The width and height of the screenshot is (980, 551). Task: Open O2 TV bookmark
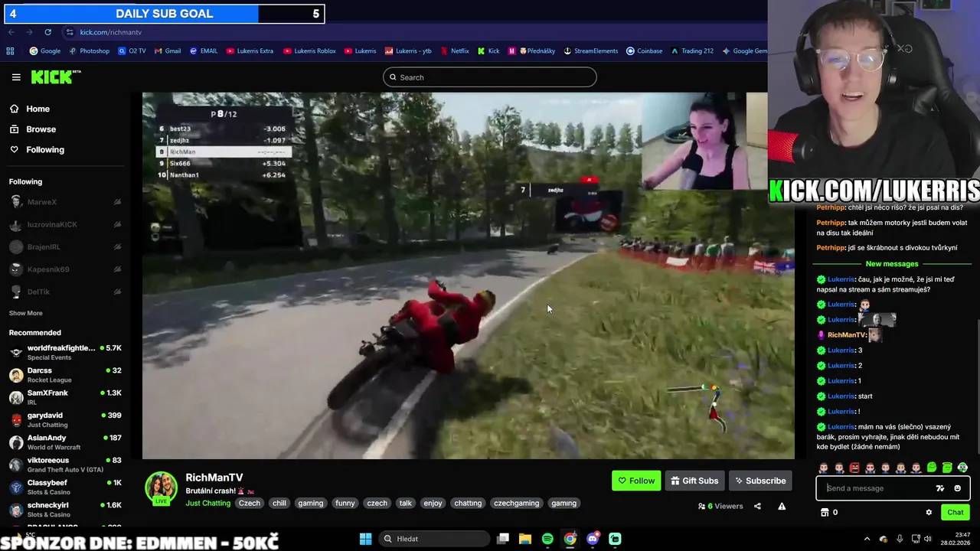[132, 51]
